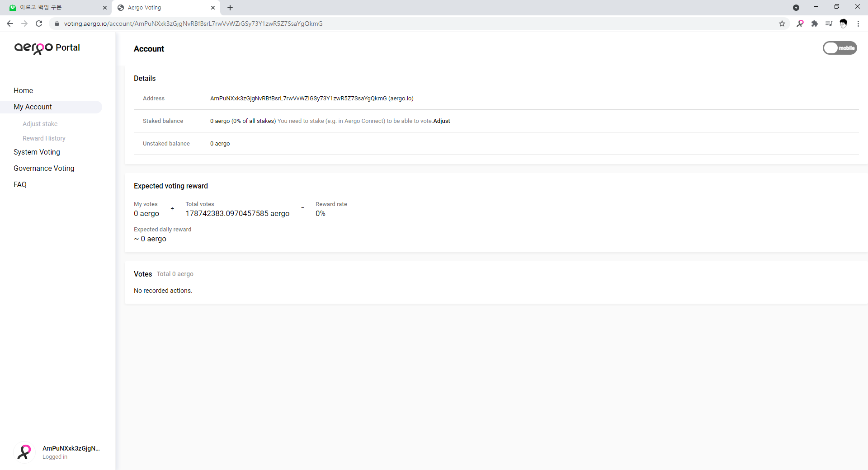Click the Expected daily reward ~ 0 aergo
Viewport: 868px width, 470px height.
coord(150,239)
